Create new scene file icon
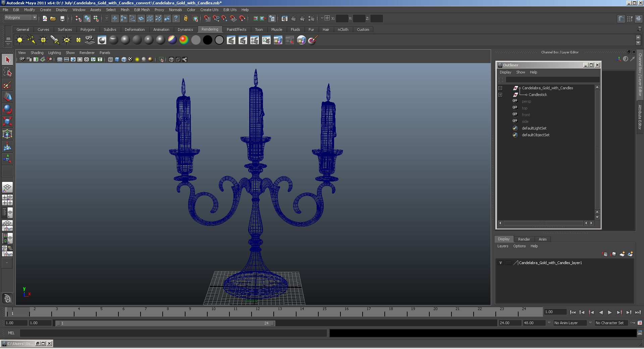 pos(45,18)
